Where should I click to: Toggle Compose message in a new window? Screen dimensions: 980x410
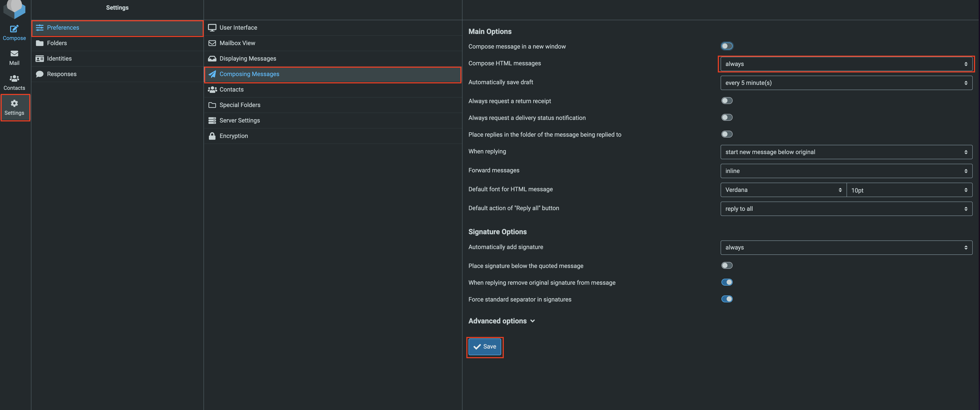tap(727, 46)
